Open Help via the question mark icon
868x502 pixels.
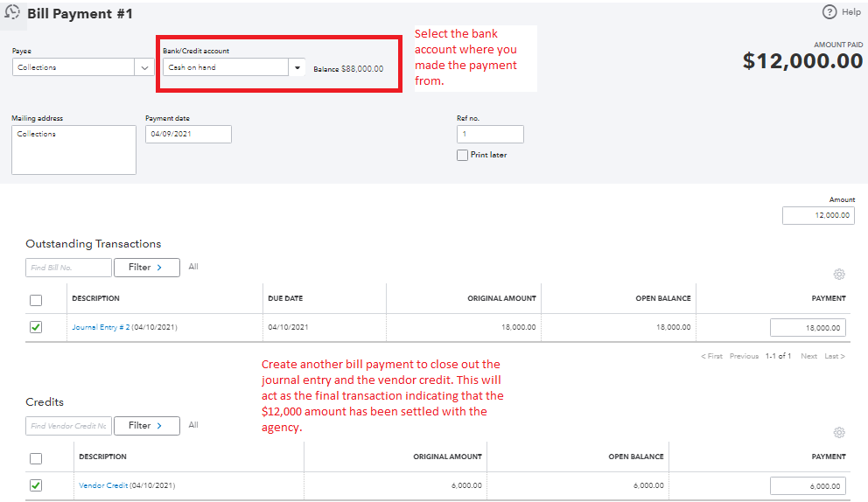[x=829, y=12]
